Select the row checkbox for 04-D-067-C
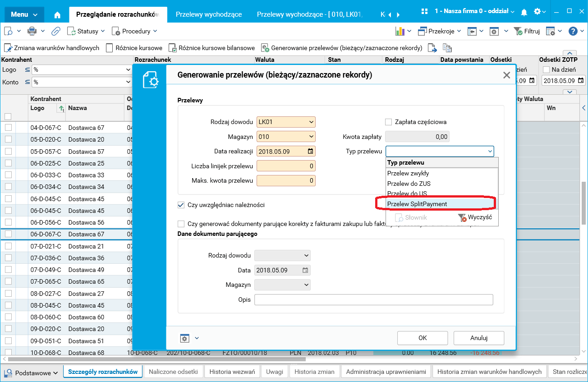The height and width of the screenshot is (382, 588). pos(8,128)
